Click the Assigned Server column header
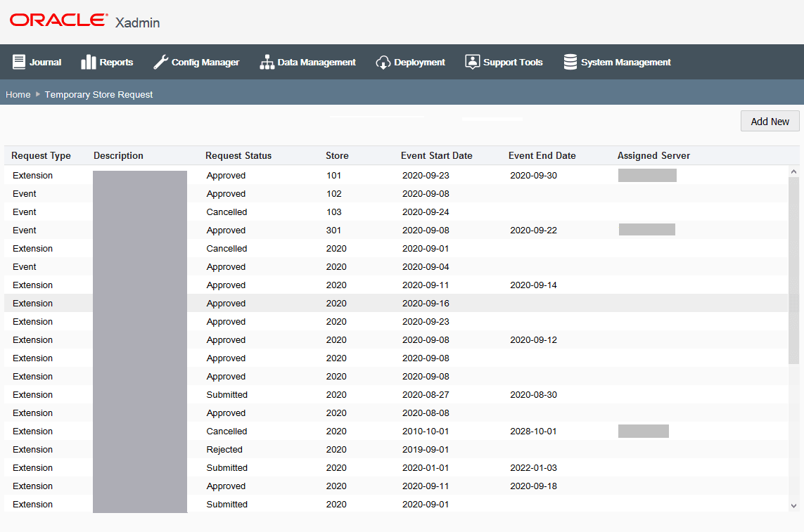804x532 pixels. point(653,155)
